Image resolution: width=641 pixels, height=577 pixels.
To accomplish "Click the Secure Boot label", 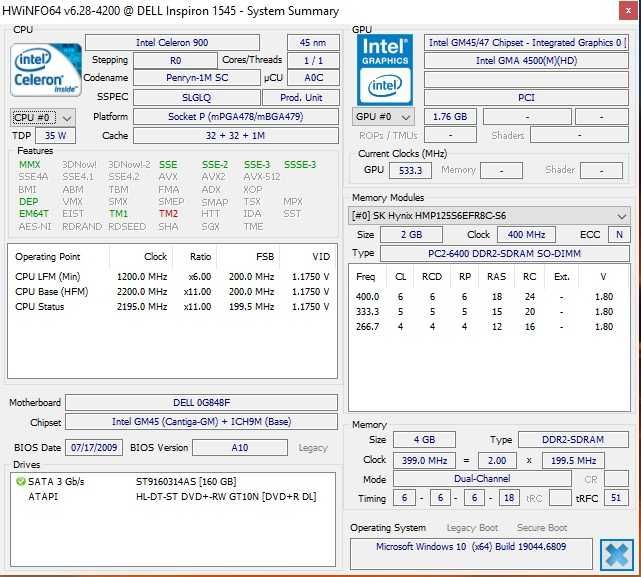I will click(x=542, y=528).
